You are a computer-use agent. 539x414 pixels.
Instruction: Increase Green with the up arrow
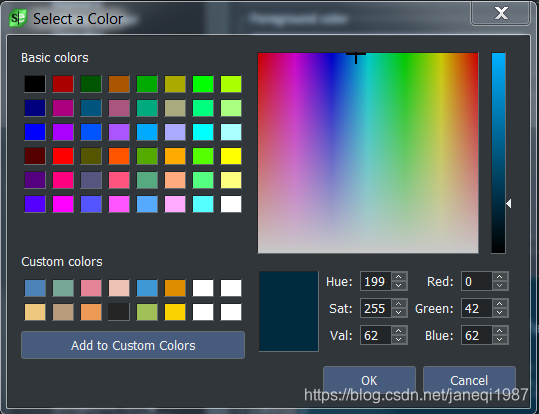pos(500,303)
